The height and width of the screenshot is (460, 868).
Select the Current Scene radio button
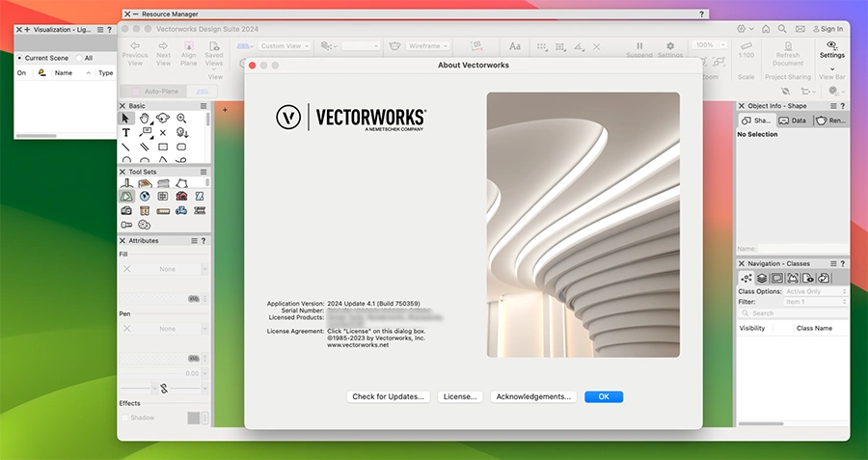click(20, 58)
